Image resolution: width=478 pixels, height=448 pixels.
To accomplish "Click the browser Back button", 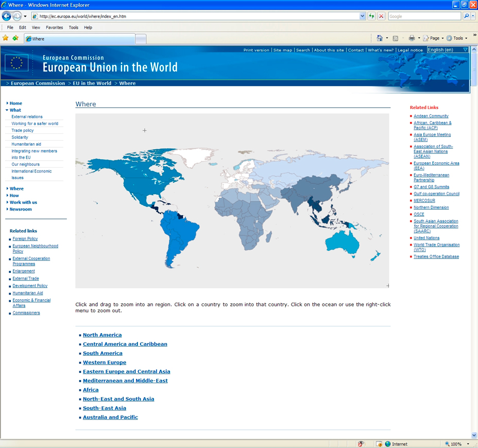I will [x=7, y=16].
